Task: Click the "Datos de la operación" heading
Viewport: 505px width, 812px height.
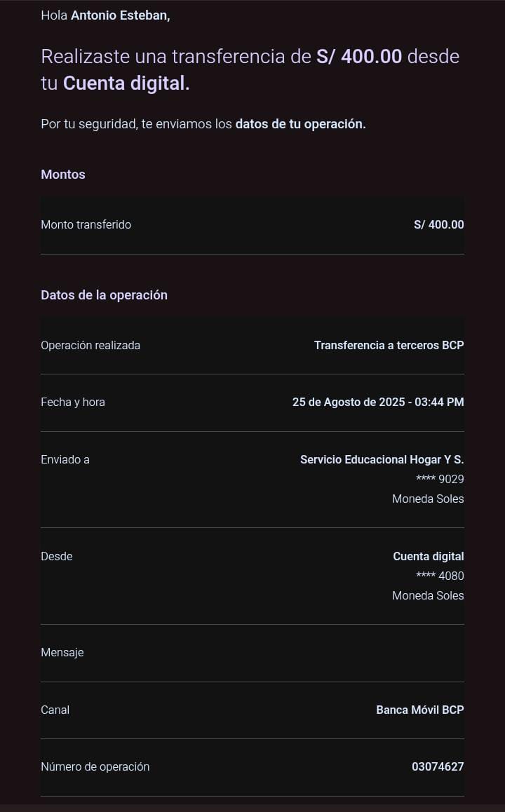Action: [x=104, y=295]
